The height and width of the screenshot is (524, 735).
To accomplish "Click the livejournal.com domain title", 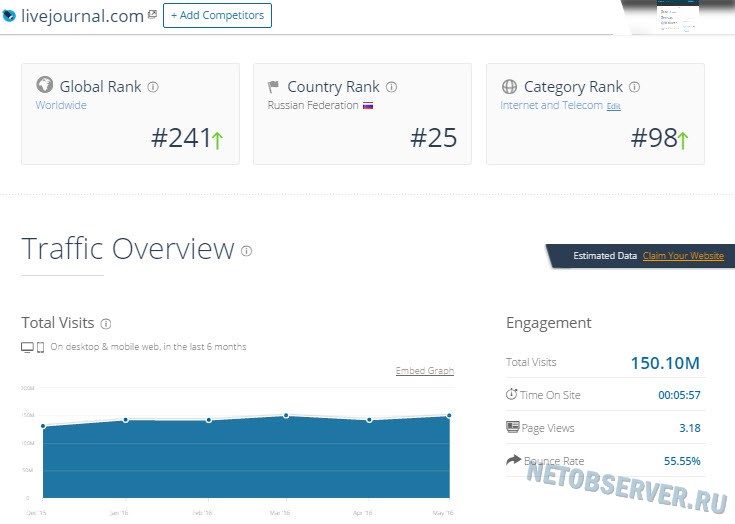I will coord(82,16).
